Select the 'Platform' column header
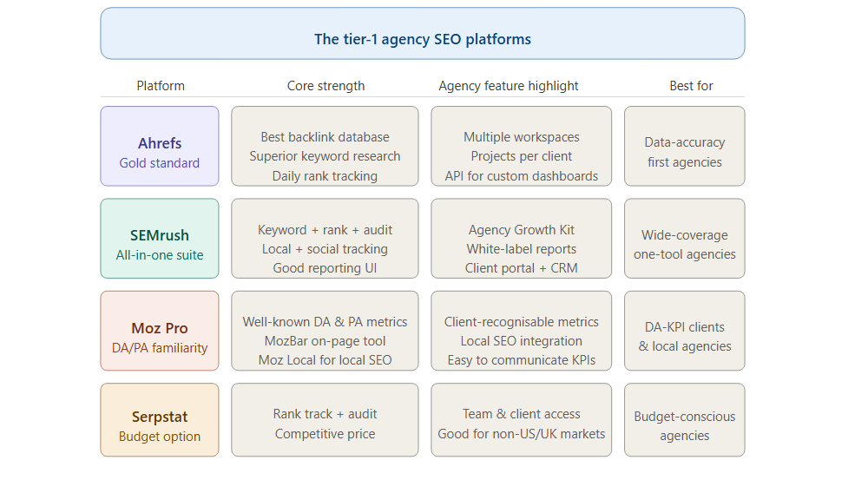Image resolution: width=868 pixels, height=480 pixels. (161, 86)
